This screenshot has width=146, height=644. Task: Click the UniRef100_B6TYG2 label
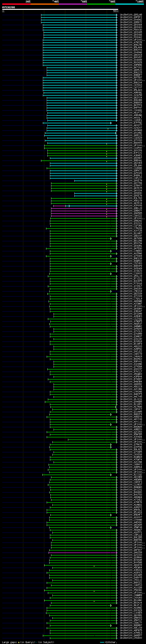131,67
